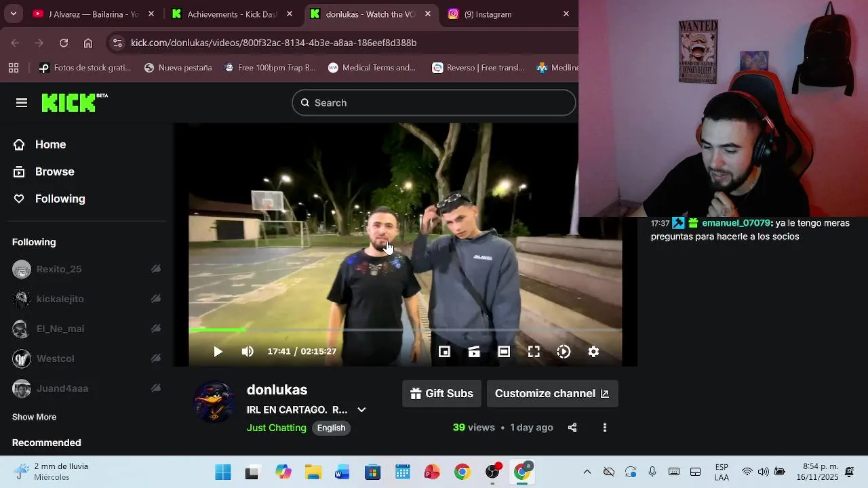Screen dimensions: 868x488
Task: Play the video
Action: pos(218,352)
